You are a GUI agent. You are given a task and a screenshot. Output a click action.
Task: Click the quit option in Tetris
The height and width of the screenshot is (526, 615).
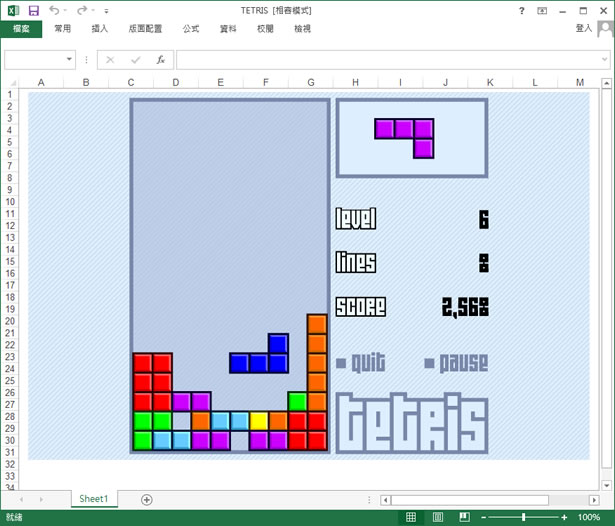click(x=361, y=363)
